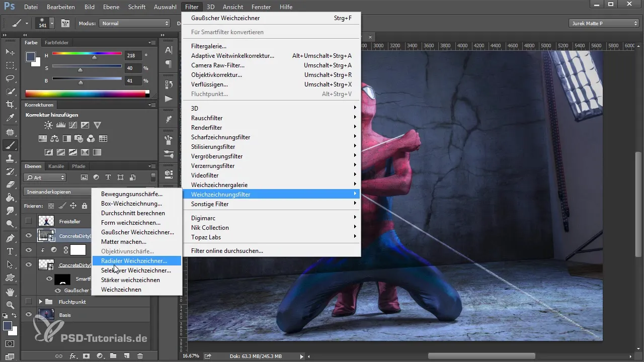Open the Paragraph panel icon
The image size is (644, 362).
[x=169, y=64]
